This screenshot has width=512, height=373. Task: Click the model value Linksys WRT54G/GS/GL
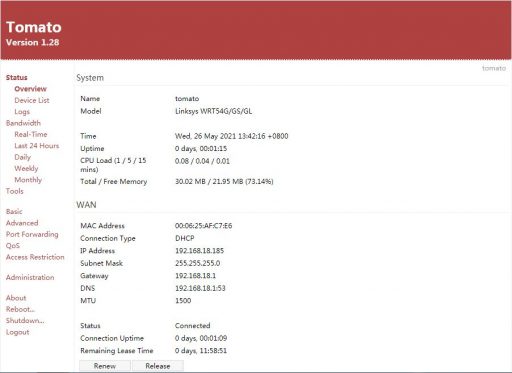(x=213, y=111)
